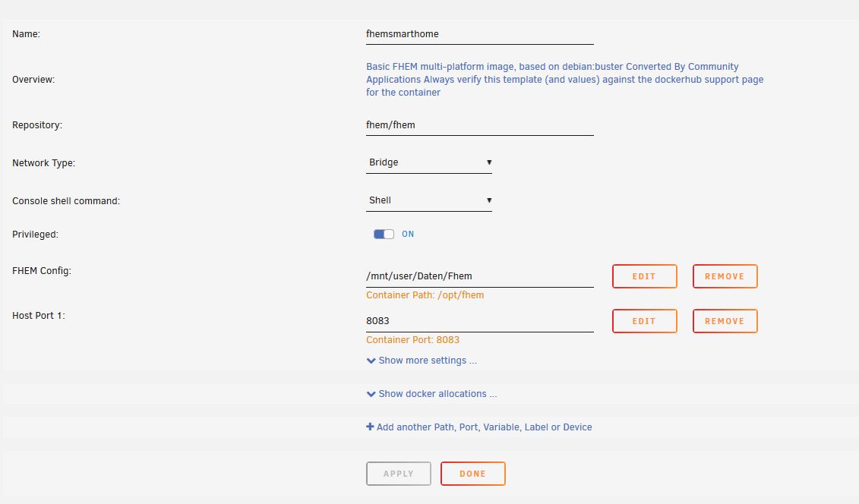The image size is (859, 504).
Task: Add another Path, Port, Variable, Label or Device
Action: click(478, 427)
